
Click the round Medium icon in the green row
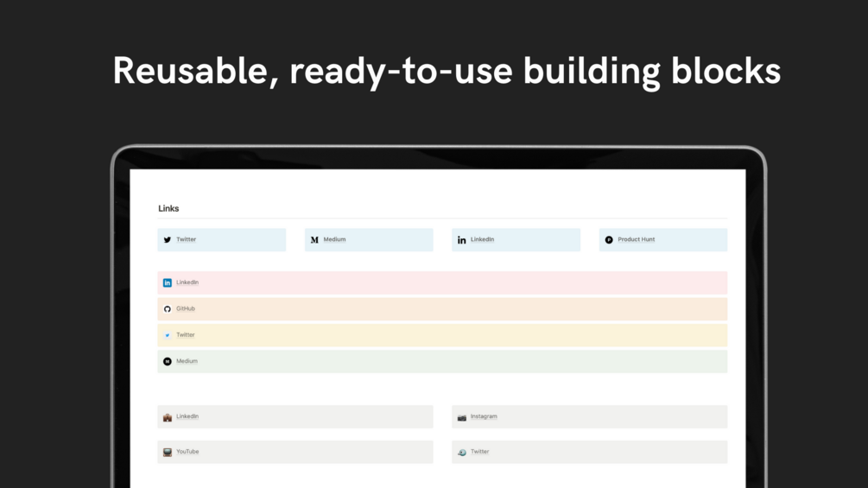(168, 362)
